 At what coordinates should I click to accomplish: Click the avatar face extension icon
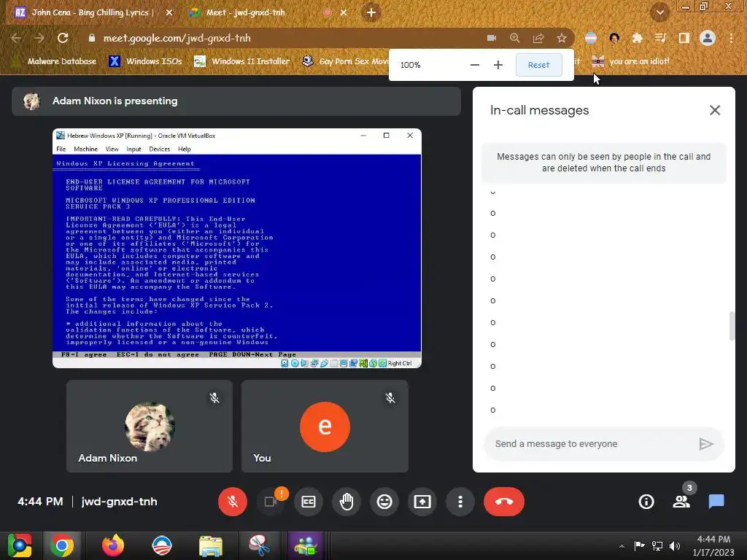click(614, 38)
